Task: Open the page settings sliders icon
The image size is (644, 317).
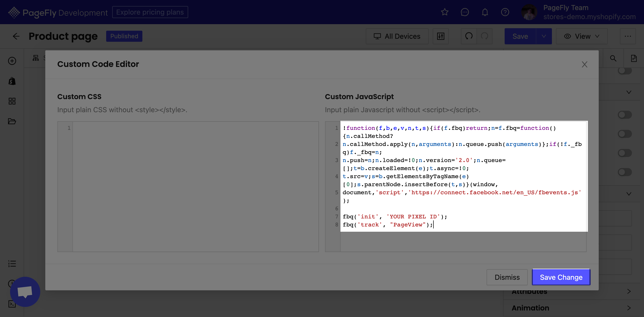Action: point(440,36)
